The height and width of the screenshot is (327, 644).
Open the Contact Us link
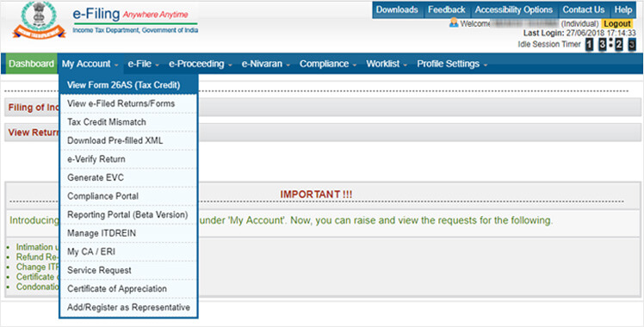coord(583,9)
